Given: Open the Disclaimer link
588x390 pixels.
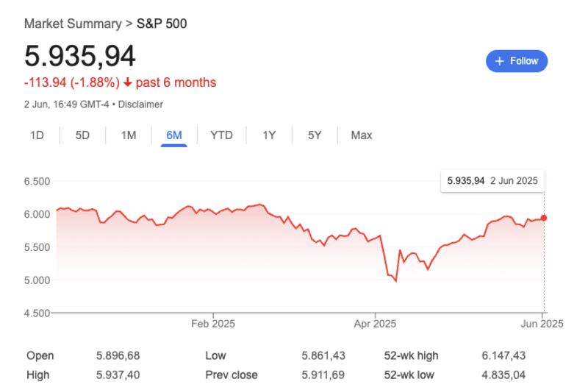Looking at the screenshot, I should coord(140,104).
